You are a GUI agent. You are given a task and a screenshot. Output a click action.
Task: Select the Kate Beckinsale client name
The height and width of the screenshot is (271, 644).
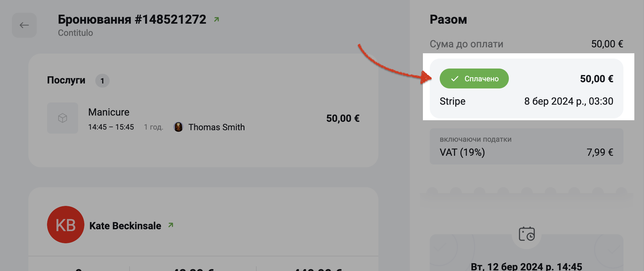[125, 226]
